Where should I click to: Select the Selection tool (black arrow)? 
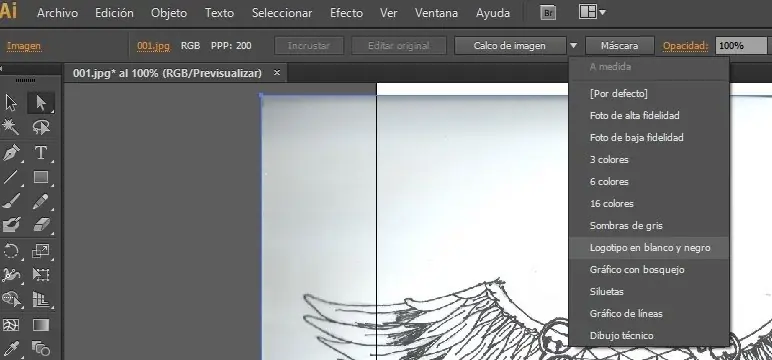[11, 103]
